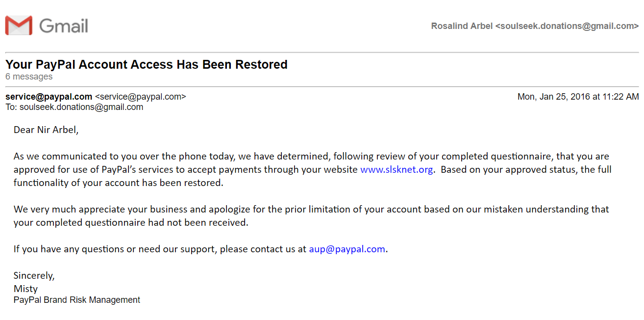Click the apology paragraph starting "We very much"
This screenshot has width=644, height=320.
[311, 215]
